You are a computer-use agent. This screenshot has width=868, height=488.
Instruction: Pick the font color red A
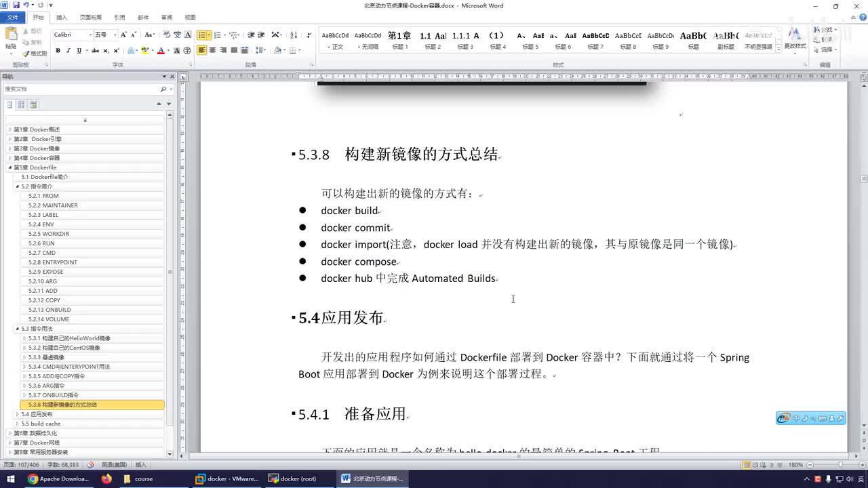tap(161, 50)
